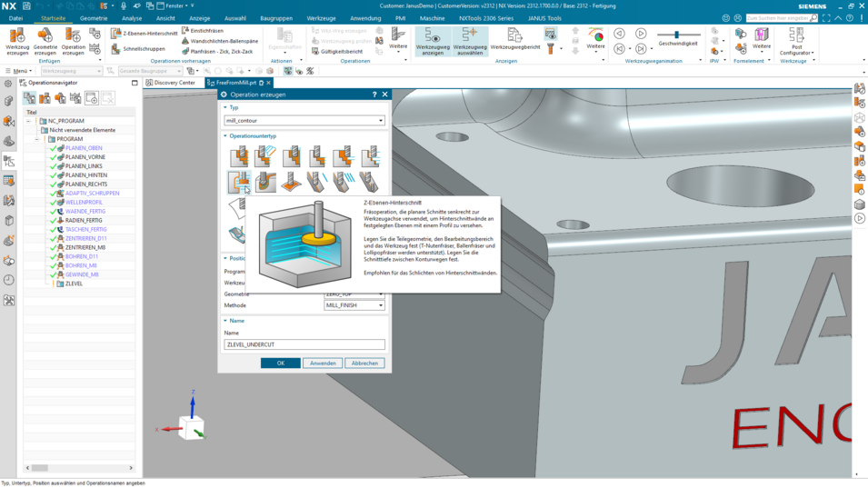This screenshot has width=868, height=488.
Task: Open Weitere dropdown in Formelement group
Action: pyautogui.click(x=762, y=39)
